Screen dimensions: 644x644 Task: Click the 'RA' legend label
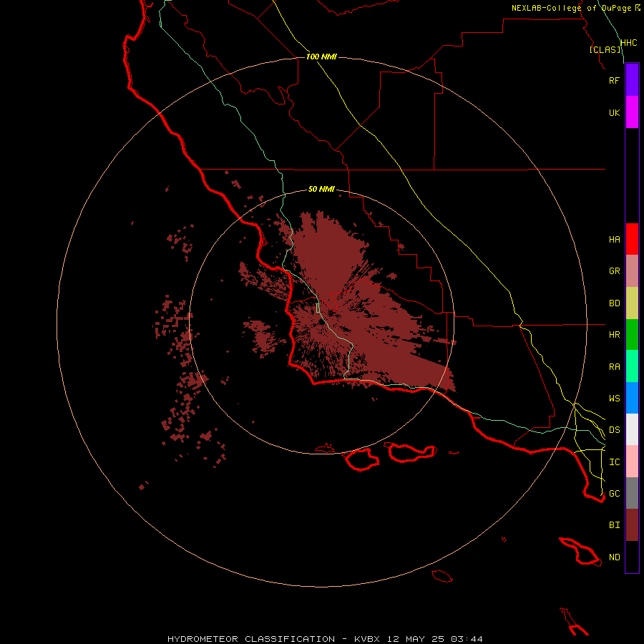615,367
